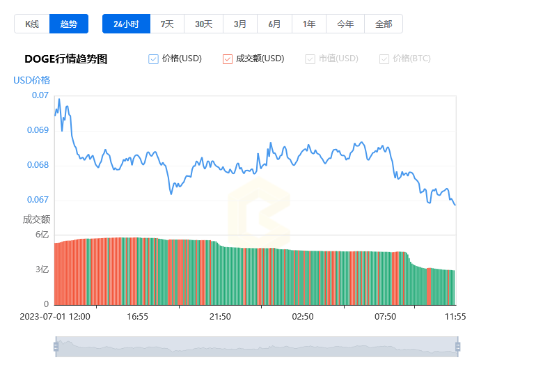Click the 3亿 volume axis label
Screen dimensions: 543x392
(x=42, y=269)
